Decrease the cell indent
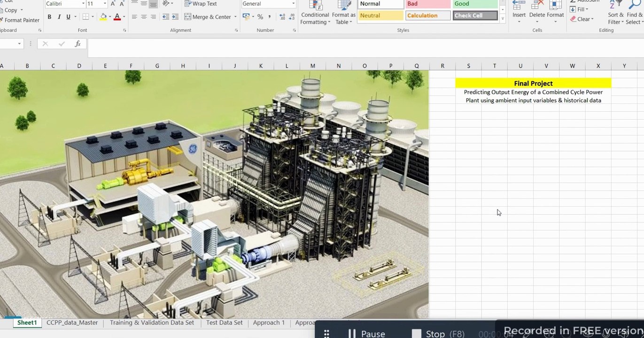The width and height of the screenshot is (644, 338). tap(166, 17)
